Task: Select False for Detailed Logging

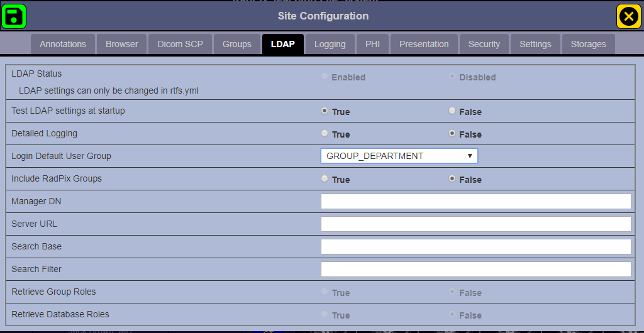Action: 452,134
